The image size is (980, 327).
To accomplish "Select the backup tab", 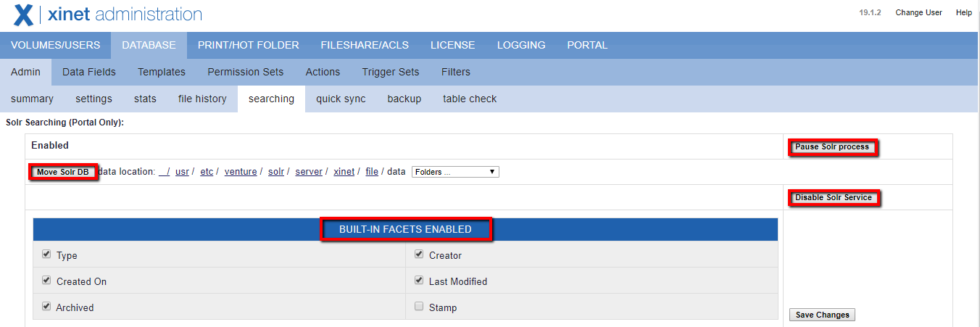I will 404,99.
